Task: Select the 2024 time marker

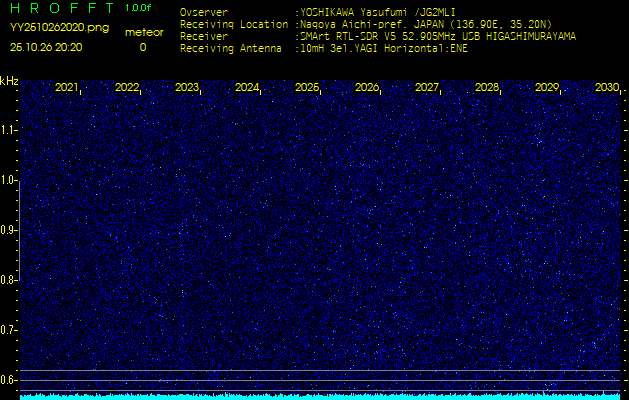Action: click(x=247, y=88)
